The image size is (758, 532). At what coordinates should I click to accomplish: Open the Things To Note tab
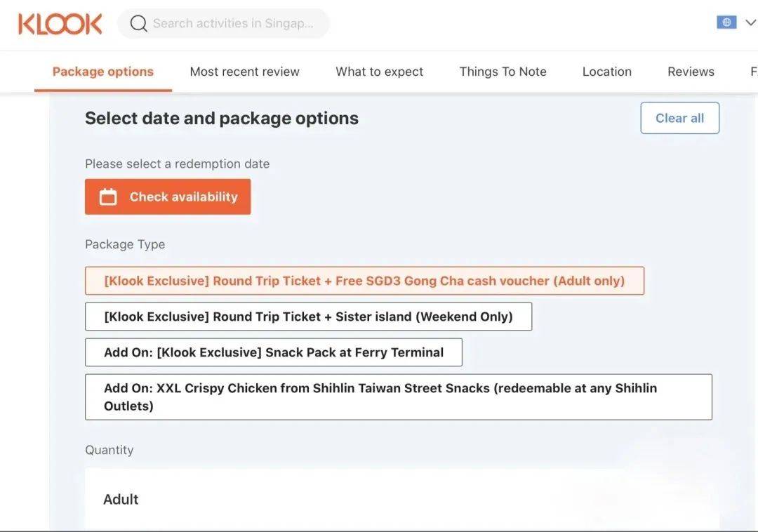pos(503,72)
